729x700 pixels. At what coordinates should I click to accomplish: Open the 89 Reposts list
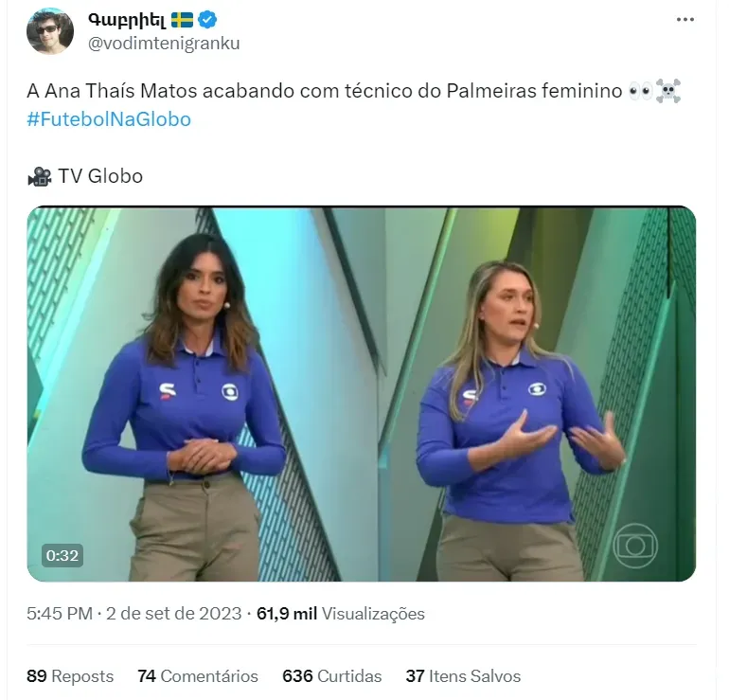[70, 675]
